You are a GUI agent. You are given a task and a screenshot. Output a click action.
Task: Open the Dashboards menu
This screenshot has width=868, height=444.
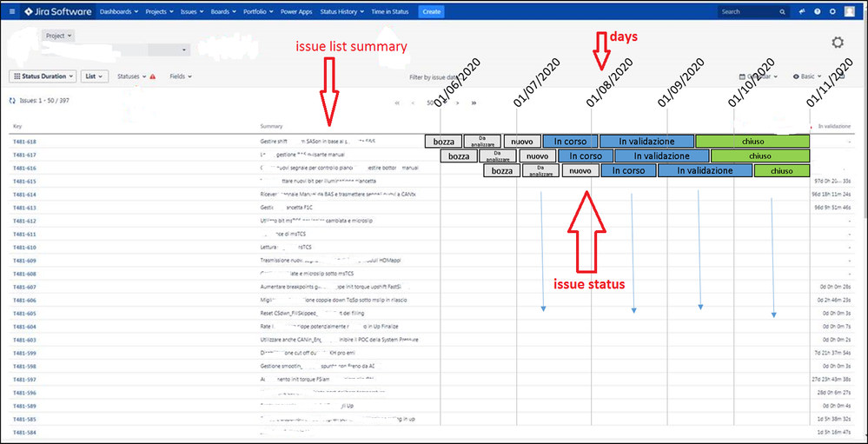(x=119, y=11)
